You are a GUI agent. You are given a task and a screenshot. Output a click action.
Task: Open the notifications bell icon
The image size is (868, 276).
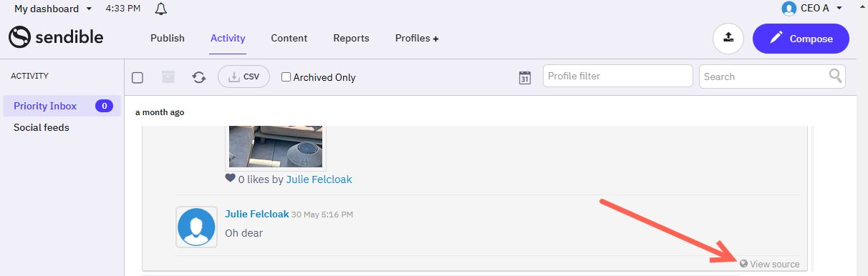tap(161, 9)
